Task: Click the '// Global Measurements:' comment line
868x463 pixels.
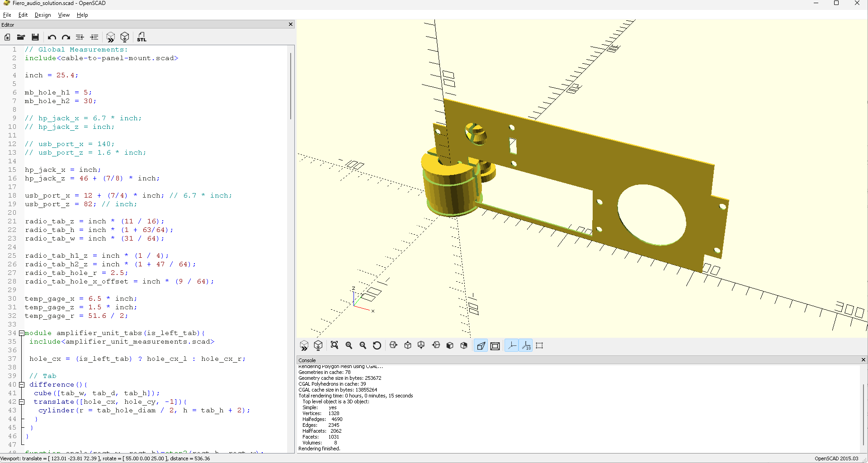Action: click(x=76, y=50)
